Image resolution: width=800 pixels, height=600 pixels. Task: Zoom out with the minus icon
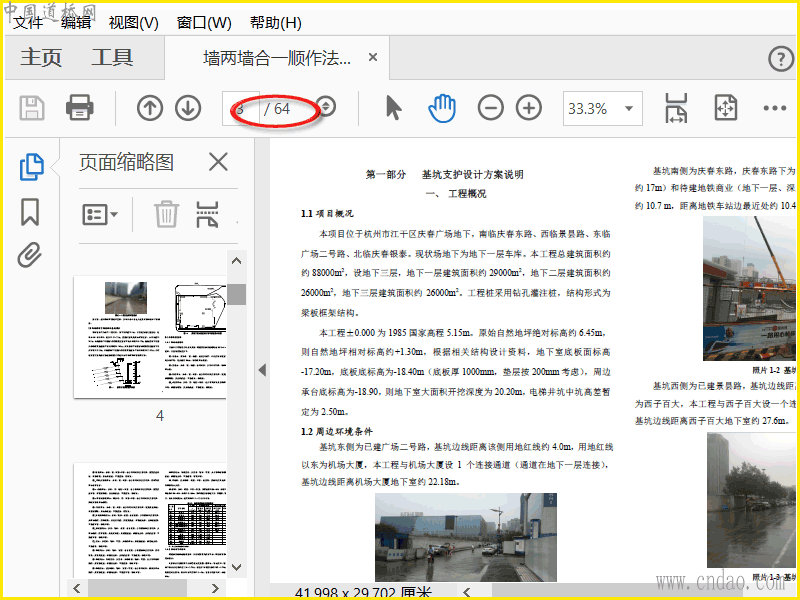tap(490, 108)
